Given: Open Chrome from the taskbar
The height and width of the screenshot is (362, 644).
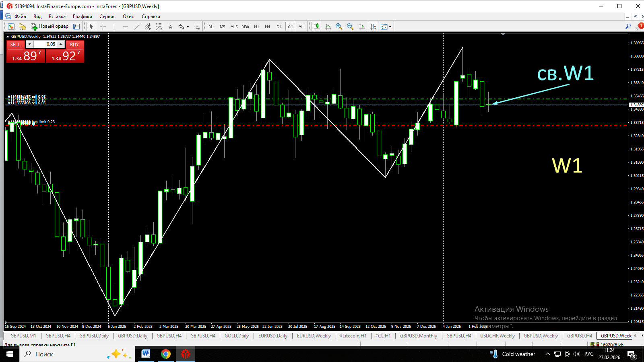Looking at the screenshot, I should tap(165, 354).
